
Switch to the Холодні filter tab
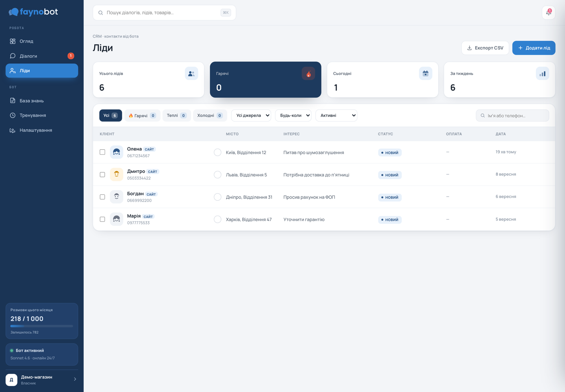click(210, 115)
